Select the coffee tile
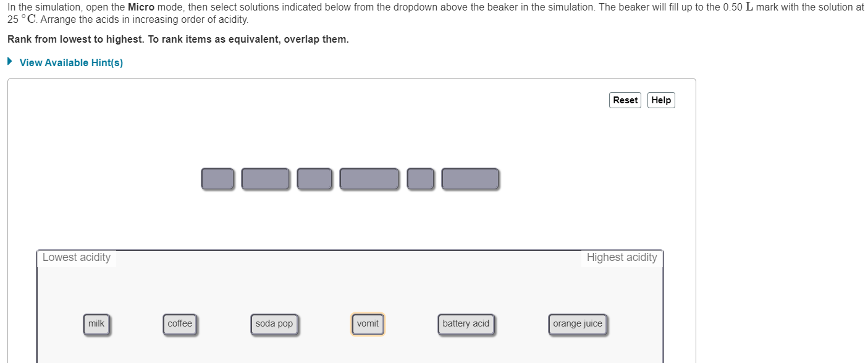Viewport: 868px width, 363px height. [180, 323]
